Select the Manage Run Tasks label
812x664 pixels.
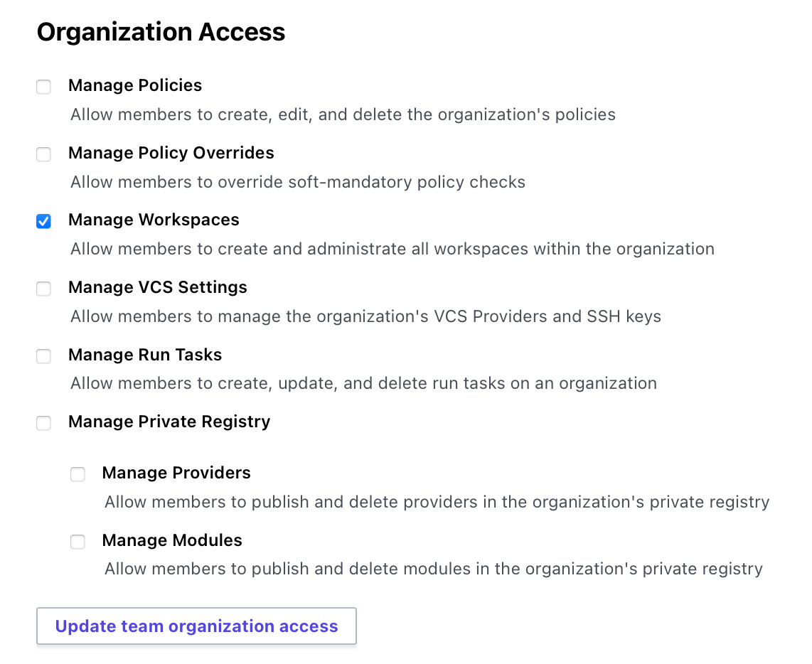(x=145, y=355)
